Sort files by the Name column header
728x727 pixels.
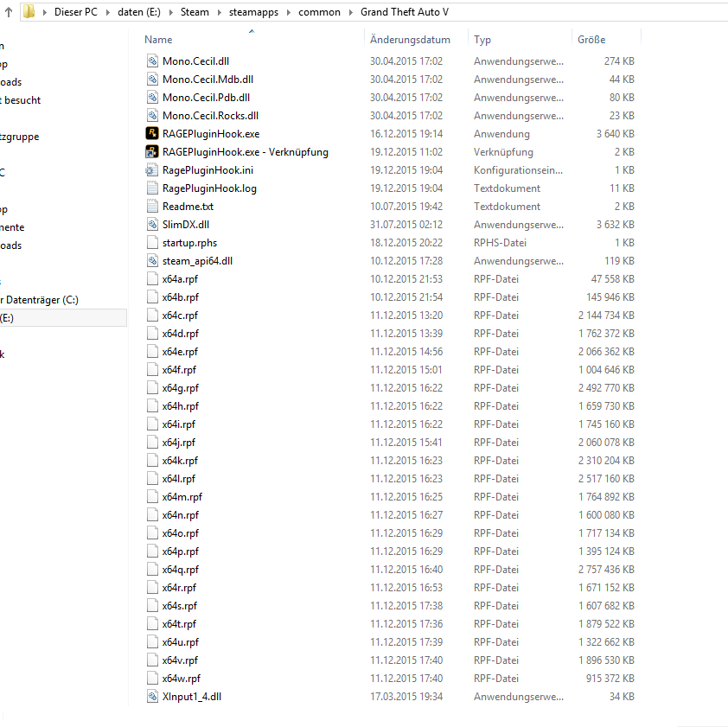click(x=158, y=40)
